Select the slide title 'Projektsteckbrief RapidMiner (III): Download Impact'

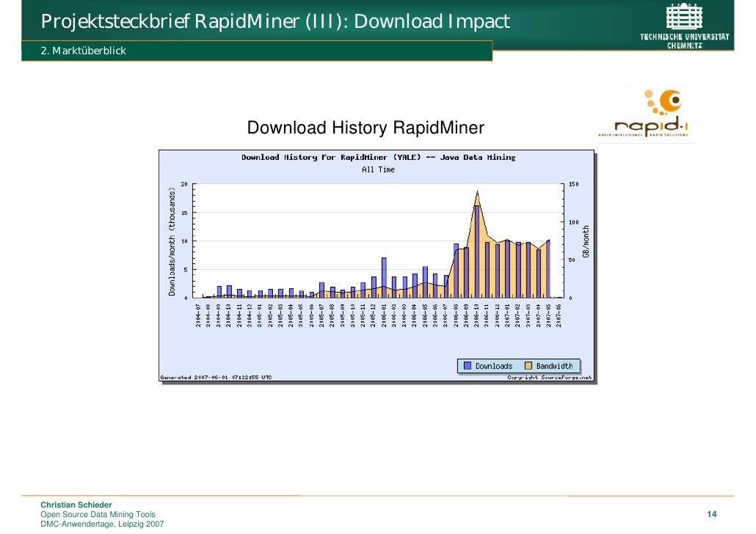pos(275,21)
